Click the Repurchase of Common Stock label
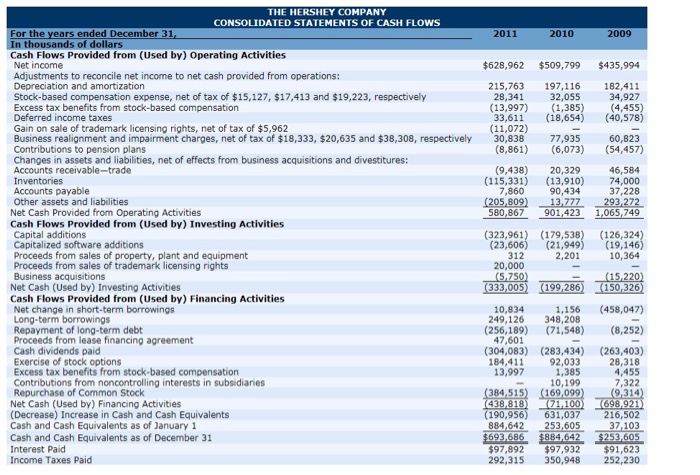This screenshot has height=475, width=700. [x=79, y=393]
